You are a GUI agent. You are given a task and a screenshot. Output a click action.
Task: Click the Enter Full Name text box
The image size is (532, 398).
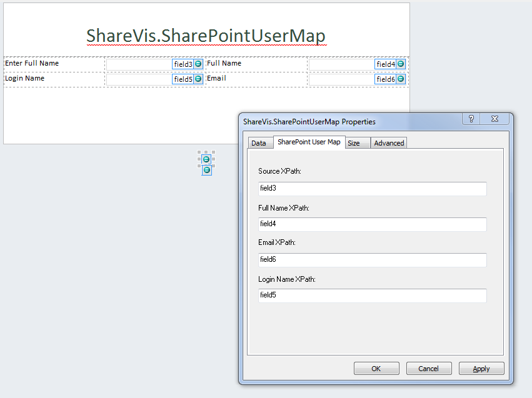[x=154, y=64]
